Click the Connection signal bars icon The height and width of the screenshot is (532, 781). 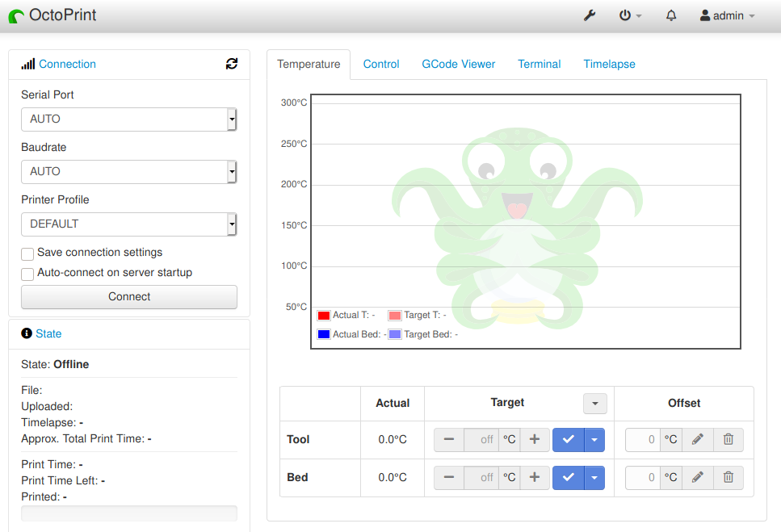[28, 64]
